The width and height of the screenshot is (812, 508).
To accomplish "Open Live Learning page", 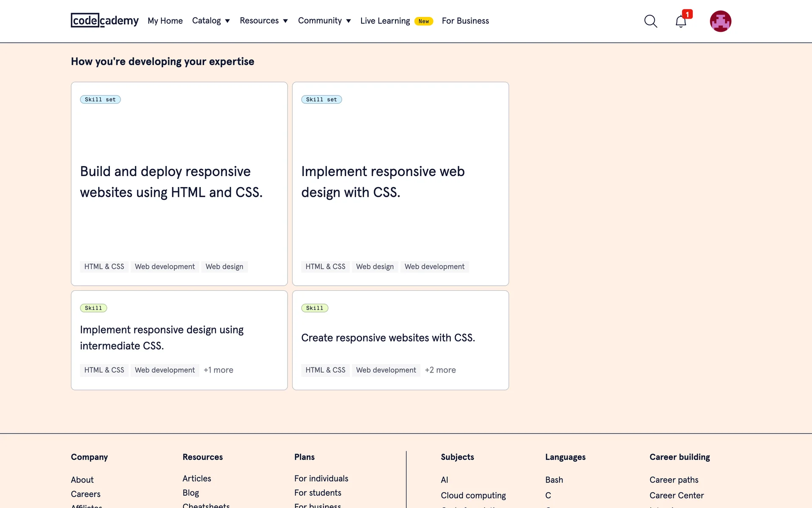I will 385,21.
